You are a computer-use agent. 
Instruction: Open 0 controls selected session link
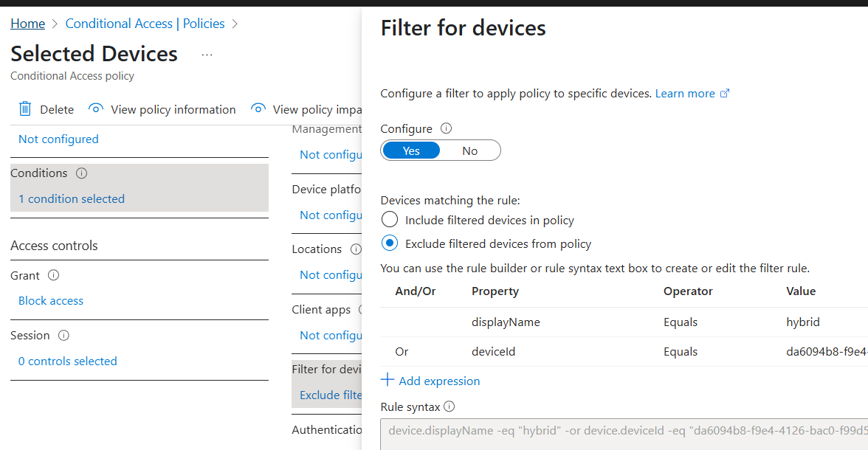pos(68,361)
